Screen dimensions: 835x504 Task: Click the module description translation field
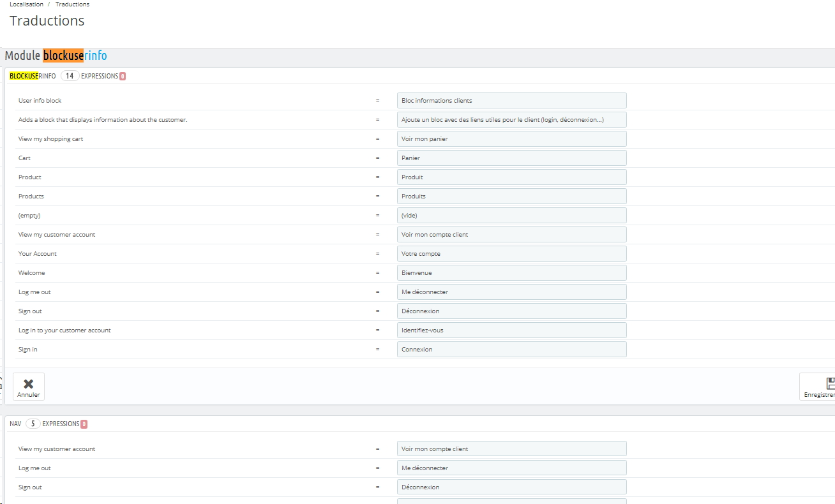tap(511, 119)
